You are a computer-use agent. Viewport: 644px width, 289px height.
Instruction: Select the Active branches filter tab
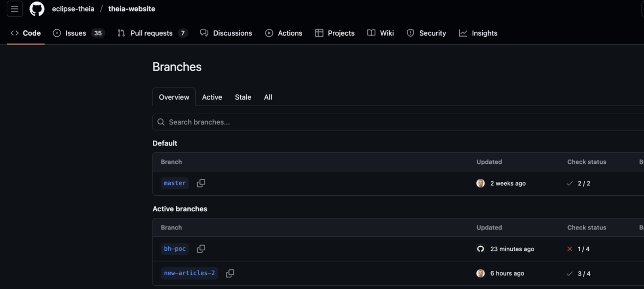tap(212, 97)
